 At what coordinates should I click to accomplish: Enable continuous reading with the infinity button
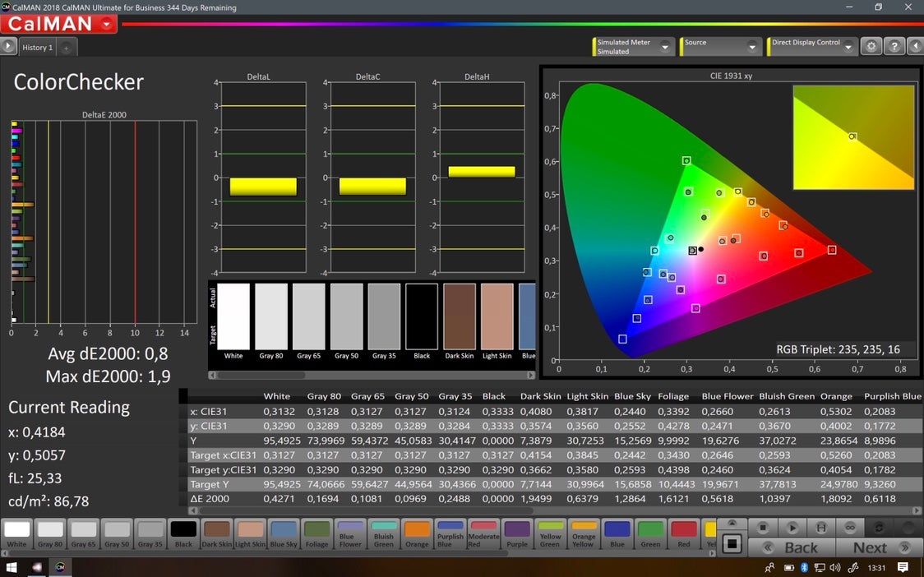[850, 528]
